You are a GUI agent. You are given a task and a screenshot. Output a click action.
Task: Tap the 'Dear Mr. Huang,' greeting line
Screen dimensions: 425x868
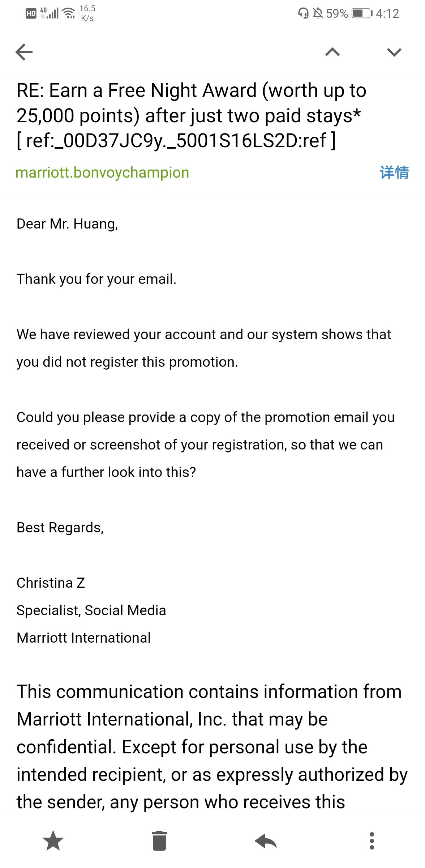click(67, 224)
